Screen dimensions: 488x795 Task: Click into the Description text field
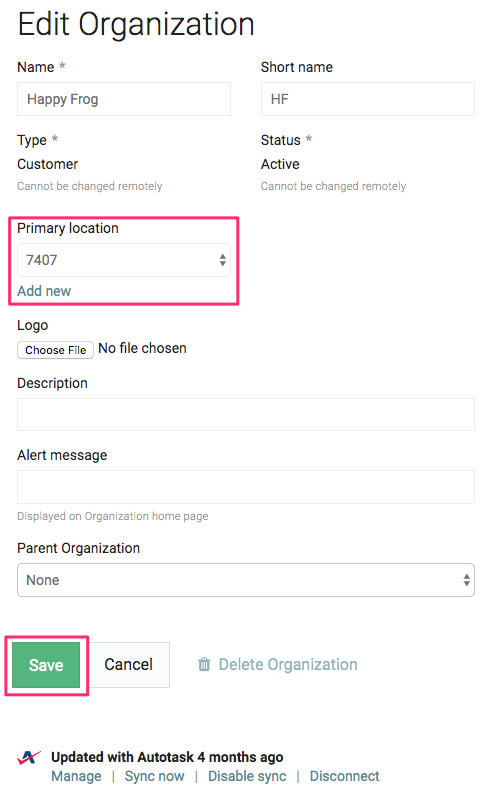pyautogui.click(x=246, y=415)
